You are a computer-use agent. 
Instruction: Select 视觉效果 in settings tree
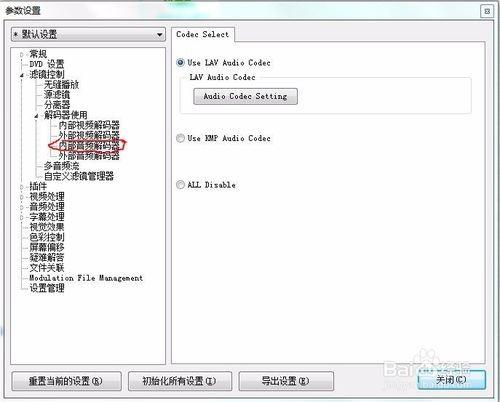47,227
